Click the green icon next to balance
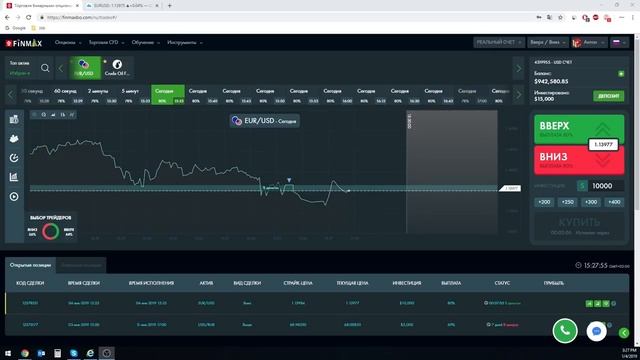 pyautogui.click(x=621, y=74)
